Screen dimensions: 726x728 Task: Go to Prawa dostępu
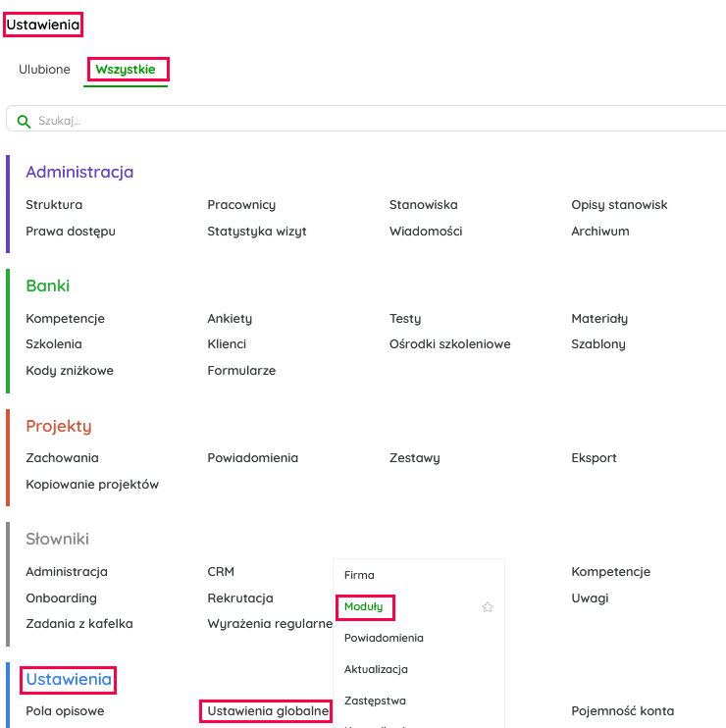pos(71,232)
